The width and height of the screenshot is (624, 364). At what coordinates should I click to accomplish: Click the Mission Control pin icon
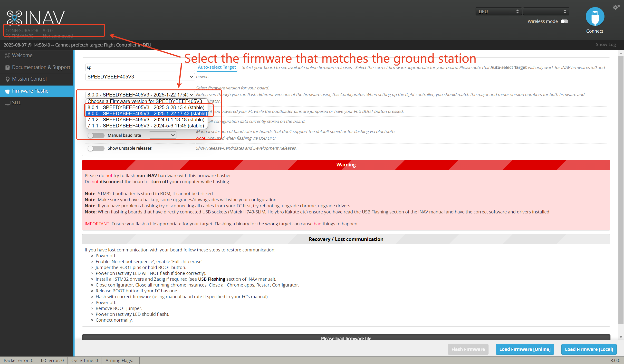coord(8,79)
